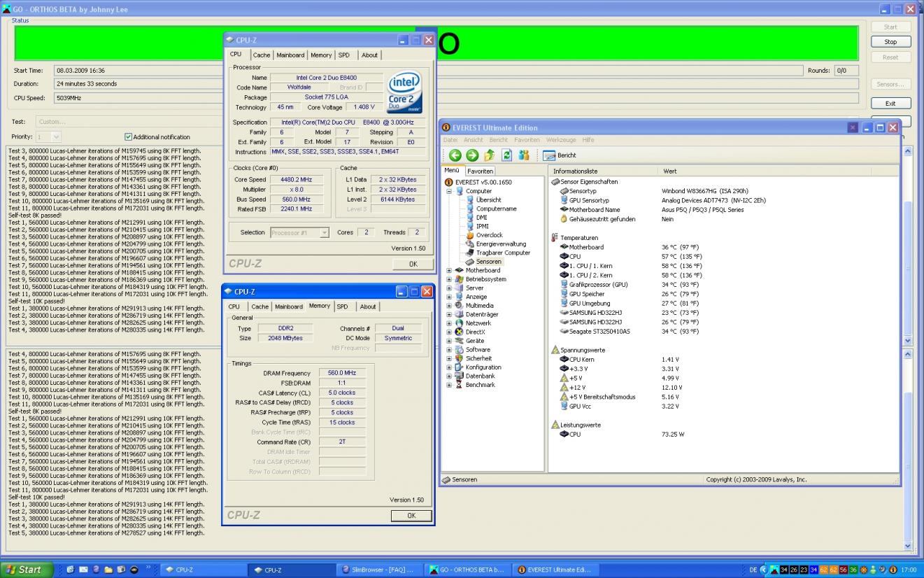The width and height of the screenshot is (924, 578).
Task: Switch to Cache tab in upper CPU-Z
Action: click(262, 55)
